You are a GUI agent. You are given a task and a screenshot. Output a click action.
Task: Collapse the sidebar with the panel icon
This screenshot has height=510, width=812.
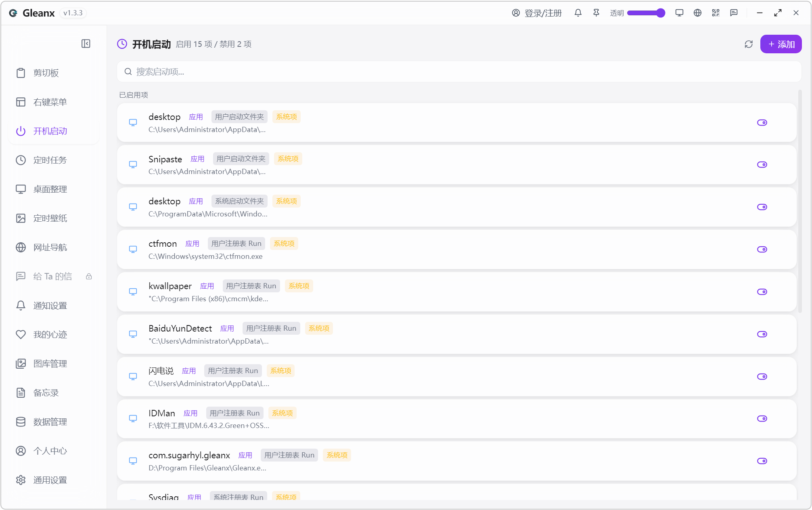[86, 44]
